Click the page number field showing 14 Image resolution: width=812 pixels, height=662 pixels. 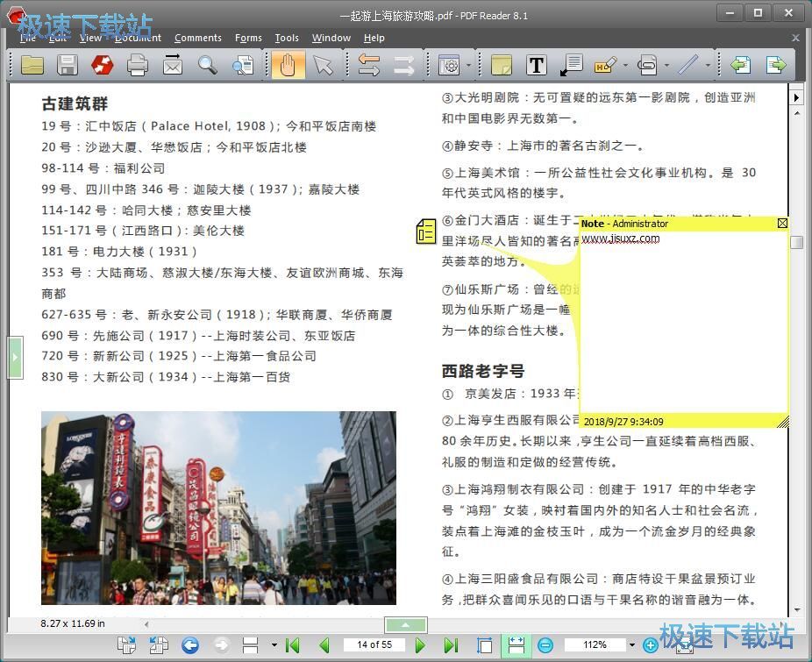point(373,644)
